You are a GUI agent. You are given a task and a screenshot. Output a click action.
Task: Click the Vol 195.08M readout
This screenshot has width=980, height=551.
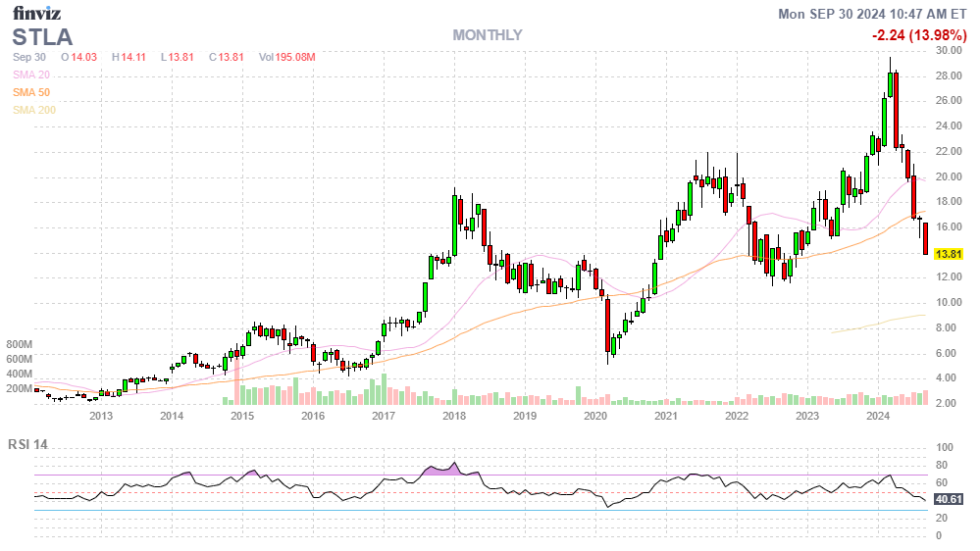[286, 58]
